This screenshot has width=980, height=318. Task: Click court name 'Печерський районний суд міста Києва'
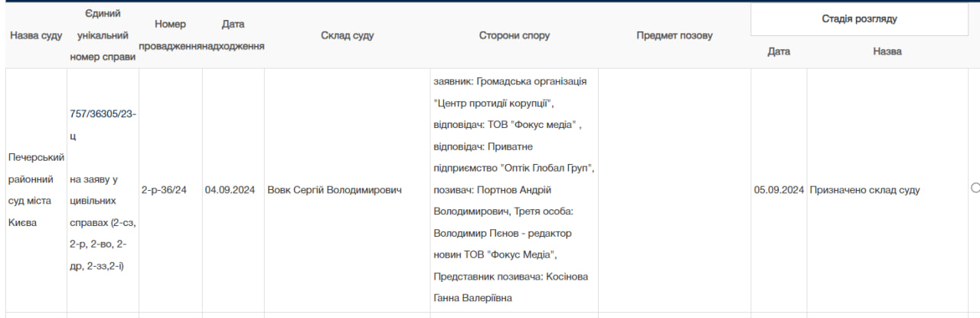click(36, 189)
